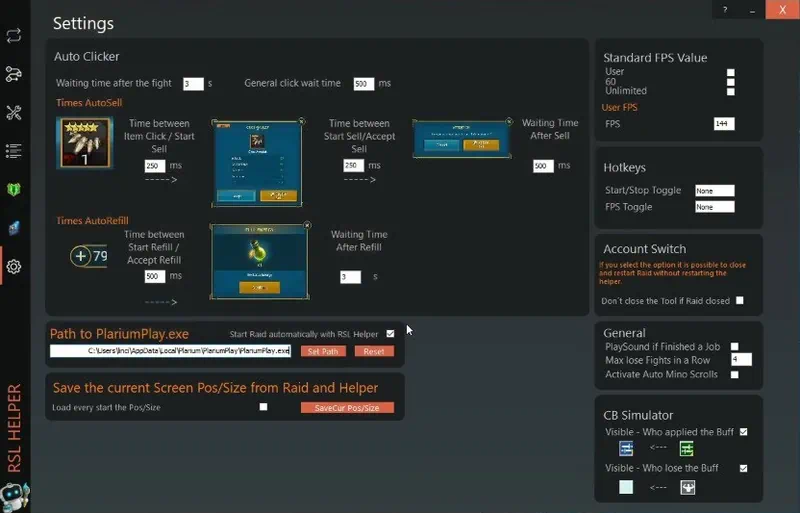Click the Start/Stop Toggle hotkey field
This screenshot has height=513, width=800.
click(715, 190)
